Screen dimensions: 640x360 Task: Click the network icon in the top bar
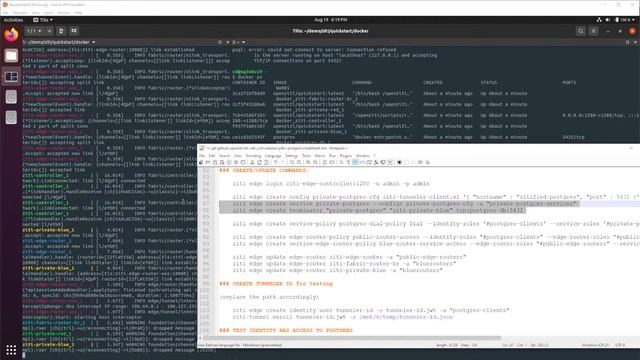click(599, 20)
